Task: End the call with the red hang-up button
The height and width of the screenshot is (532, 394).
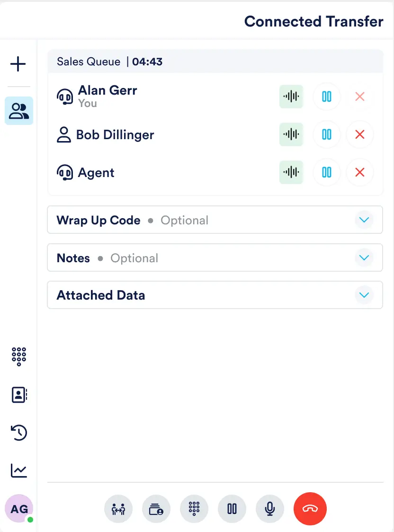Action: [310, 509]
